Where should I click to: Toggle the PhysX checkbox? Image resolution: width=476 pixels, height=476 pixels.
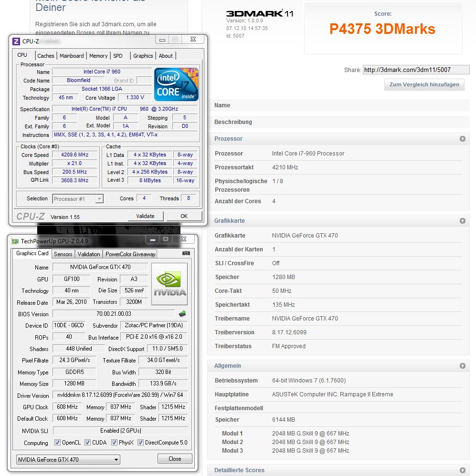pyautogui.click(x=115, y=443)
